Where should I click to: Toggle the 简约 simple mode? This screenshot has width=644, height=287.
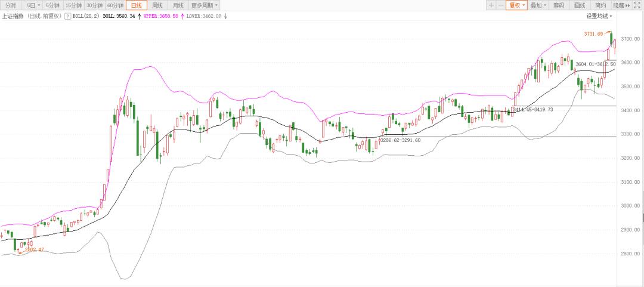pyautogui.click(x=600, y=5)
